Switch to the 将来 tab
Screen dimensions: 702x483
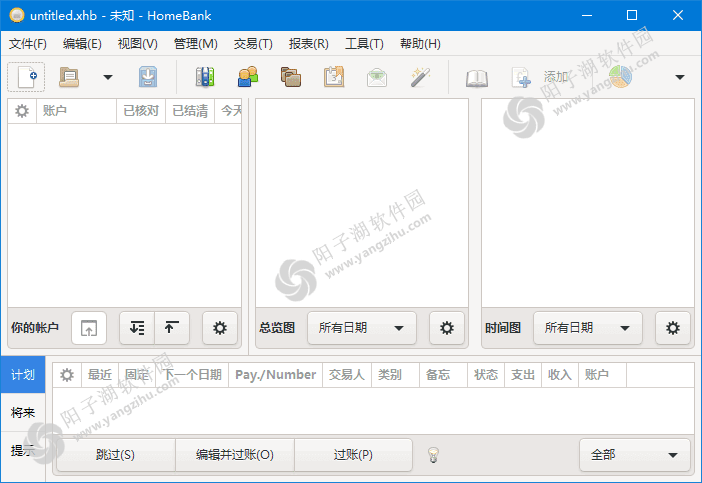coord(23,412)
